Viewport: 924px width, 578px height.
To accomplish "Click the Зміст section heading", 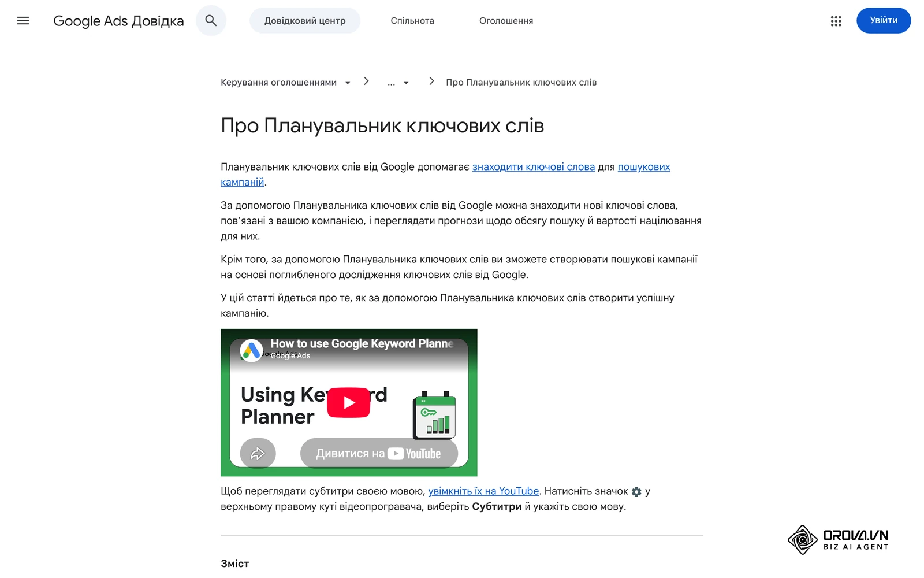I will tap(234, 564).
